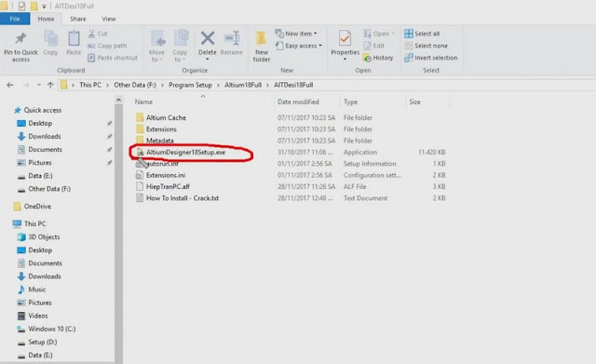The width and height of the screenshot is (596, 364).
Task: Open 3D Objects in sidebar
Action: coord(44,237)
